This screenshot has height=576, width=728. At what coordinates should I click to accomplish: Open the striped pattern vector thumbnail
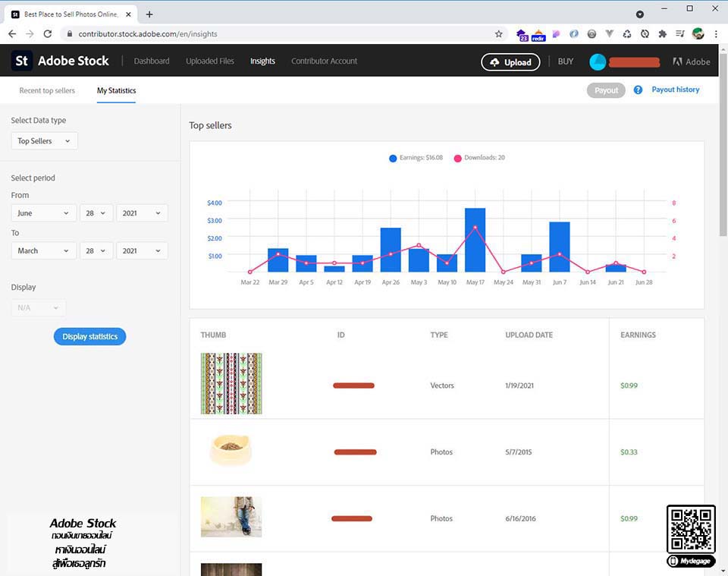[231, 383]
